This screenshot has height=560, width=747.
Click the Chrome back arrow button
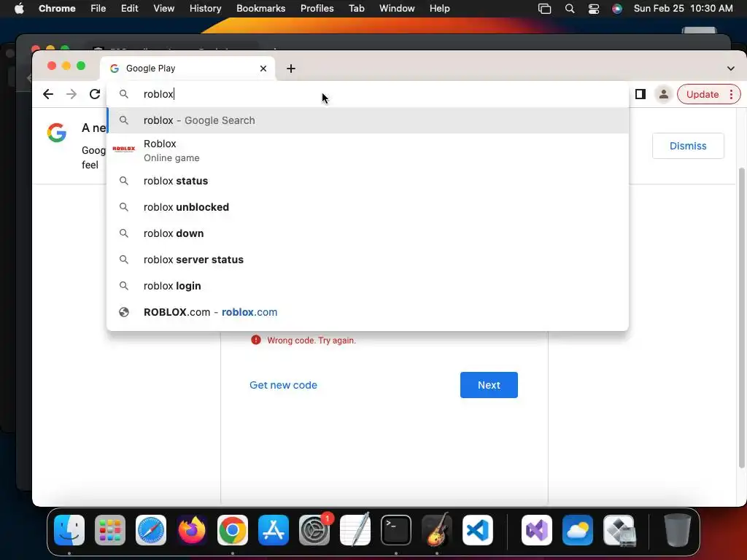[x=48, y=94]
